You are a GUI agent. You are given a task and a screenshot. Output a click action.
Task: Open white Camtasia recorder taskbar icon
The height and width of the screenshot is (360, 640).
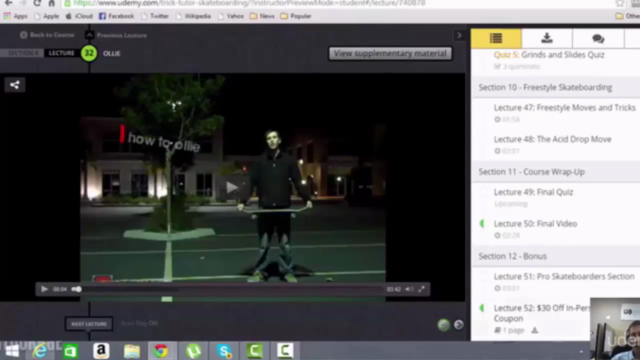(x=285, y=351)
